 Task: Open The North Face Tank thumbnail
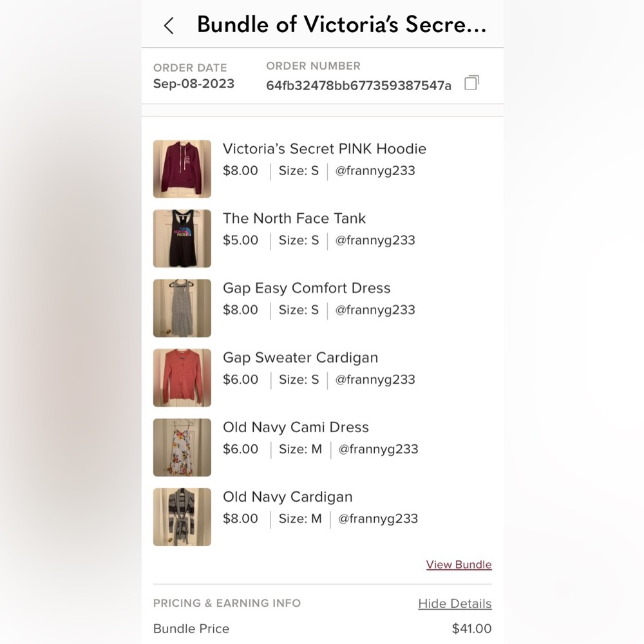(x=182, y=239)
